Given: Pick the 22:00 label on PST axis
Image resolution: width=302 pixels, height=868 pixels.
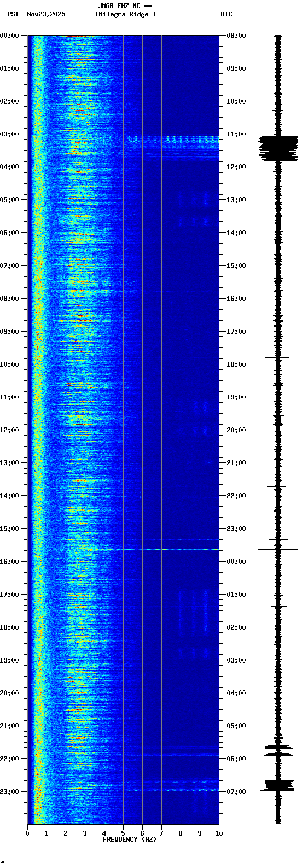Looking at the screenshot, I should point(9,759).
